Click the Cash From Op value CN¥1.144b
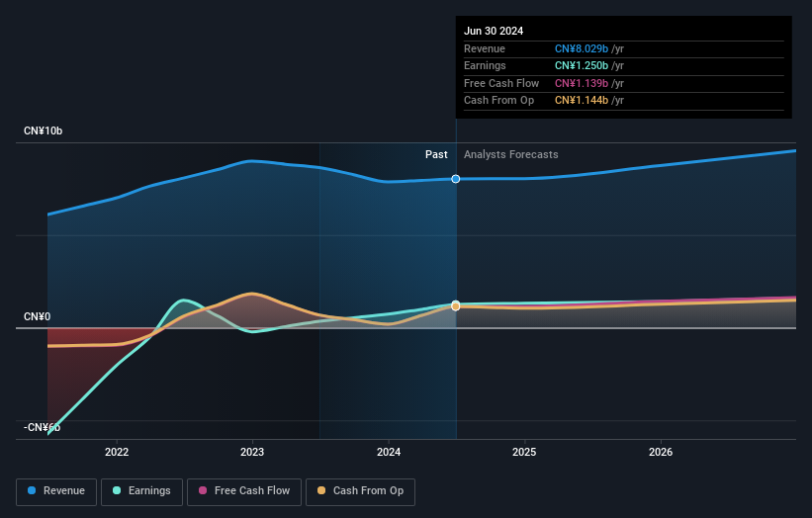812x518 pixels. [x=582, y=101]
